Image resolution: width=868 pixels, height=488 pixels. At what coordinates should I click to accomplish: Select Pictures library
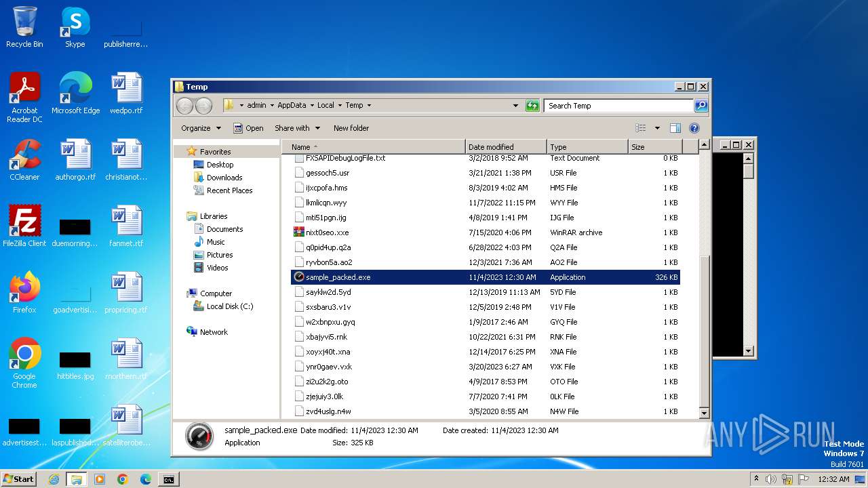220,255
